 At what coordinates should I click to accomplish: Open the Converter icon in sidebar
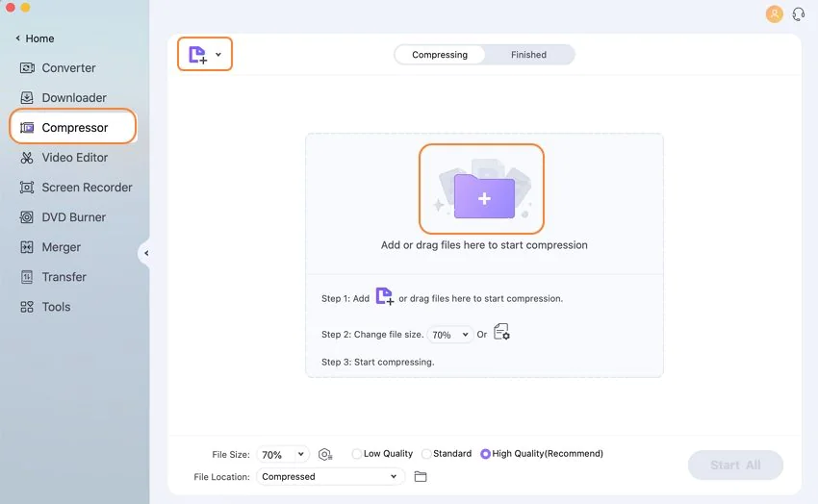[x=27, y=67]
